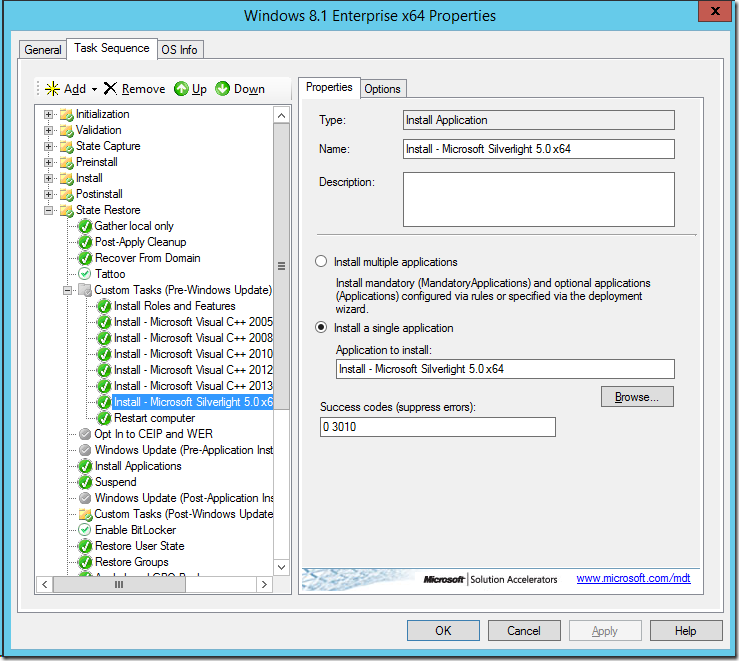Click into the Name text field
The width and height of the screenshot is (739, 661).
539,149
